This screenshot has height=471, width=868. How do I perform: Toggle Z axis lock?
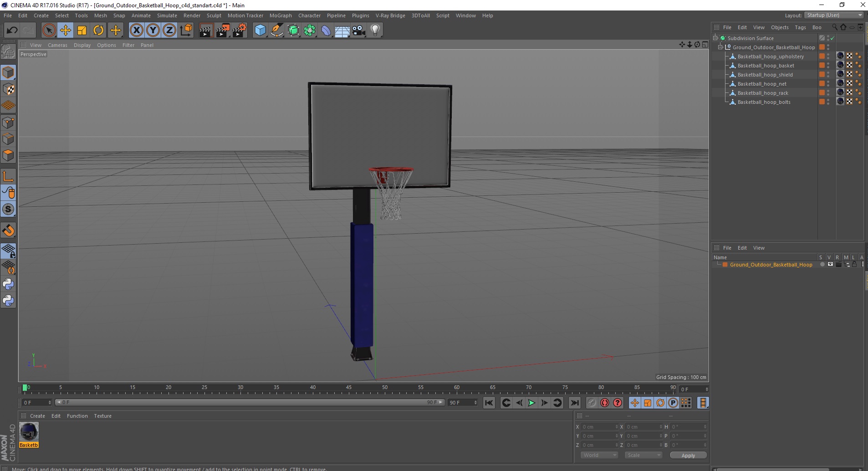click(169, 31)
